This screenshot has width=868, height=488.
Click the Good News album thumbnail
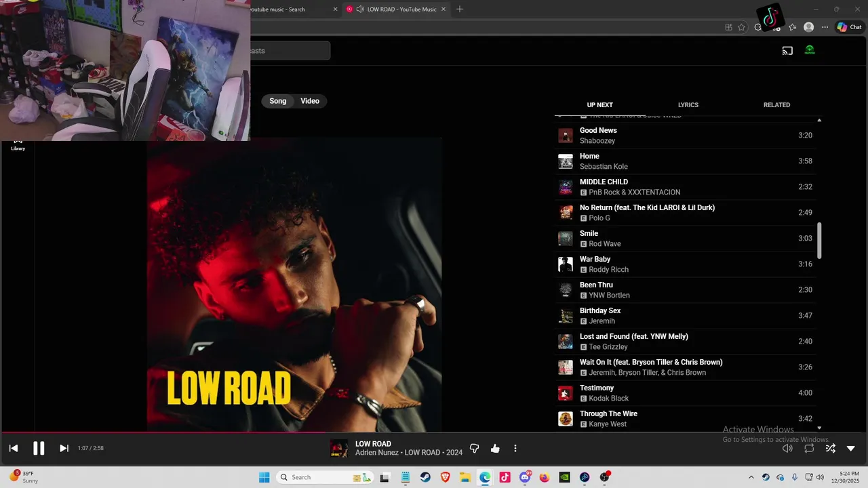pyautogui.click(x=566, y=136)
